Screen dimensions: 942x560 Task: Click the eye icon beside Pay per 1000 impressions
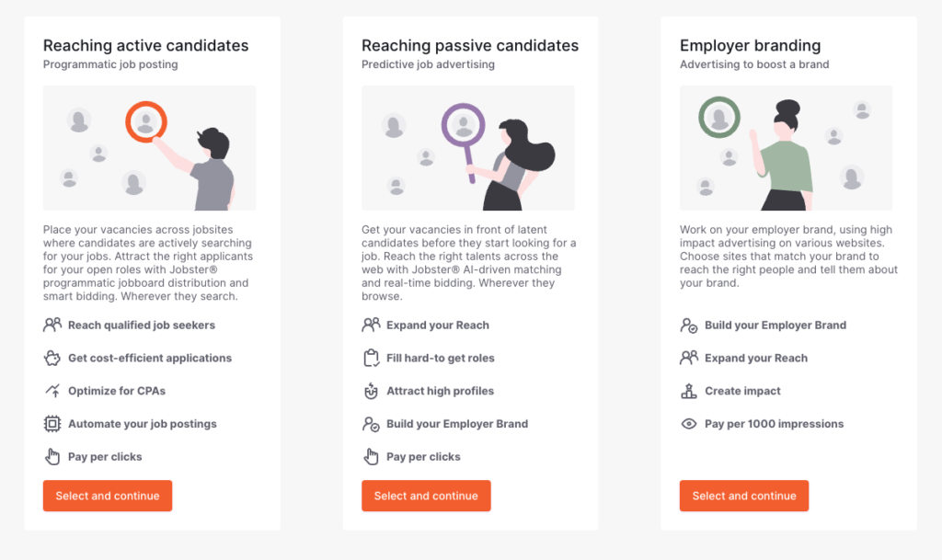tap(689, 424)
